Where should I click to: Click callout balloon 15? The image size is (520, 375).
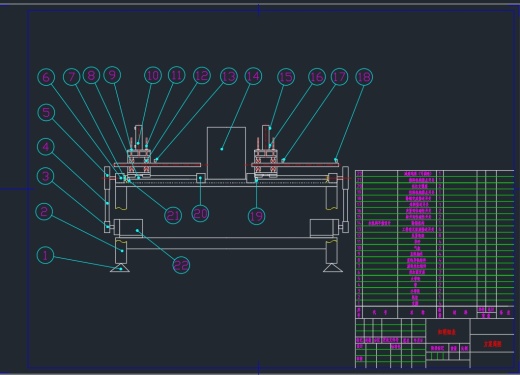(x=286, y=77)
